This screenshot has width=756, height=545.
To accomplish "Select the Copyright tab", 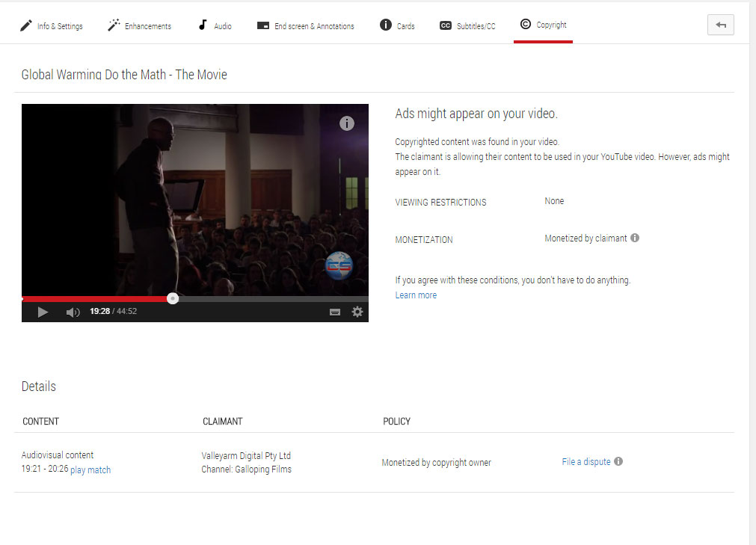I will click(x=544, y=25).
